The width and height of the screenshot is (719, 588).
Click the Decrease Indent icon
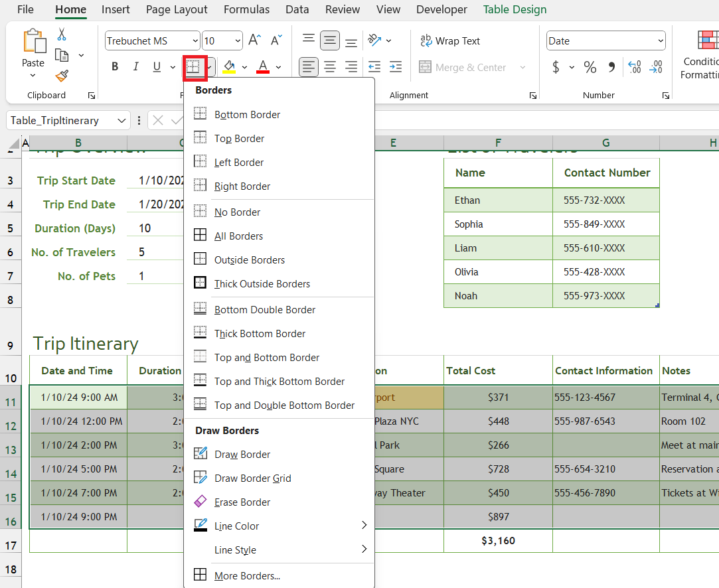[x=374, y=67]
